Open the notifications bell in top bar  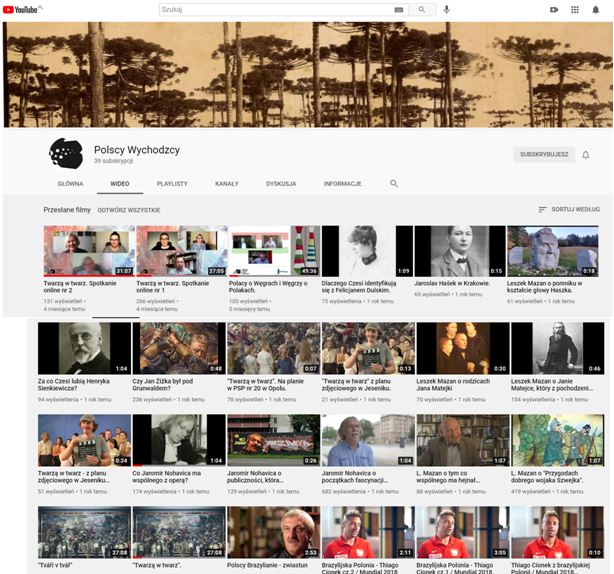click(x=595, y=9)
